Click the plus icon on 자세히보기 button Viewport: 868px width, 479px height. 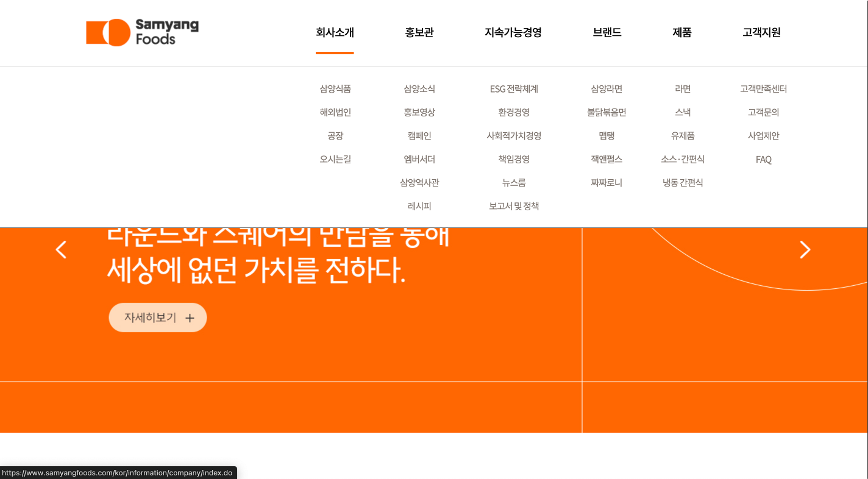pyautogui.click(x=190, y=318)
